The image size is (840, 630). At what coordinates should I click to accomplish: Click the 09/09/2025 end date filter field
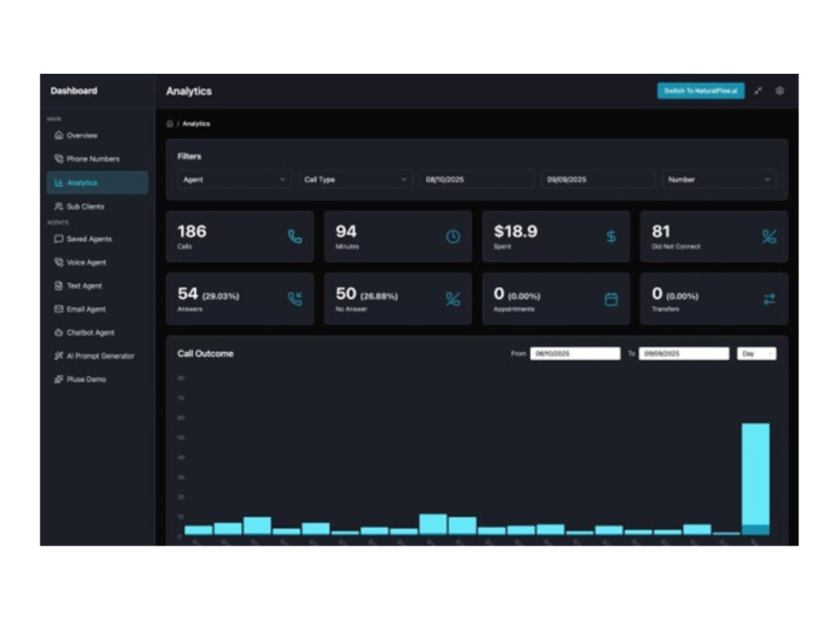(x=598, y=180)
